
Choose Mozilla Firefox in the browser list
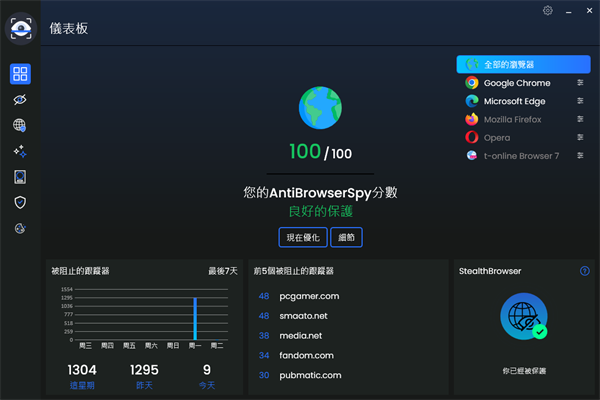(x=512, y=120)
